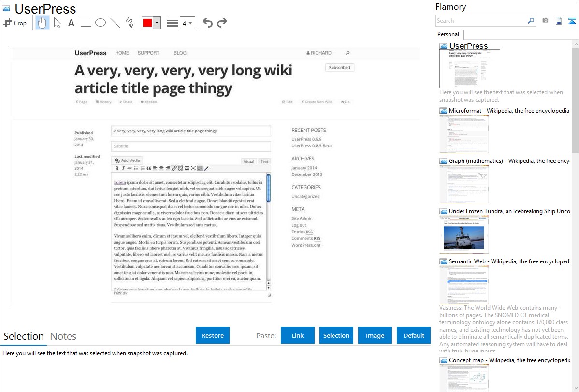579x392 pixels.
Task: Pick the text annotation tool
Action: (71, 23)
